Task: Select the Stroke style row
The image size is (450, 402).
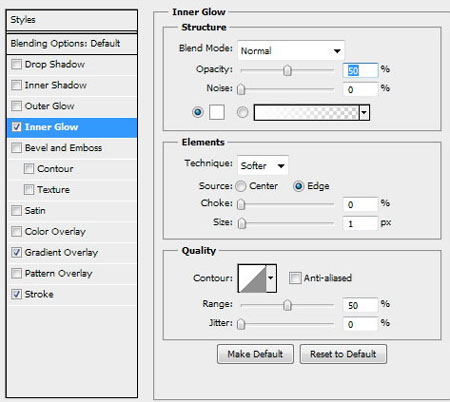Action: tap(72, 295)
